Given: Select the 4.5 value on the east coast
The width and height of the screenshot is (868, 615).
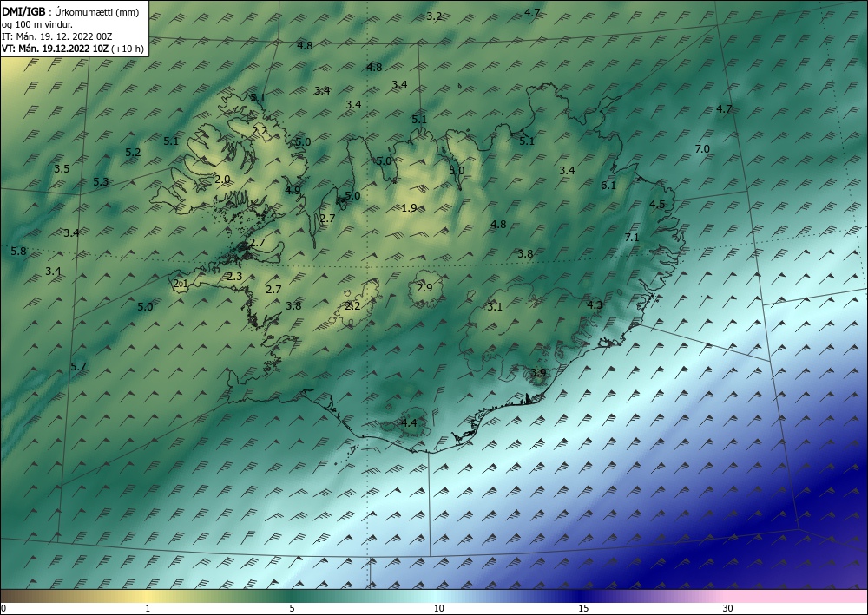Looking at the screenshot, I should tap(657, 205).
